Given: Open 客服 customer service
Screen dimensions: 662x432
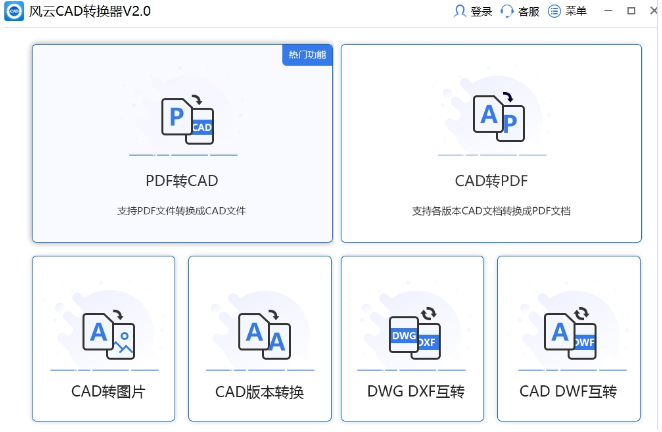Looking at the screenshot, I should [529, 11].
